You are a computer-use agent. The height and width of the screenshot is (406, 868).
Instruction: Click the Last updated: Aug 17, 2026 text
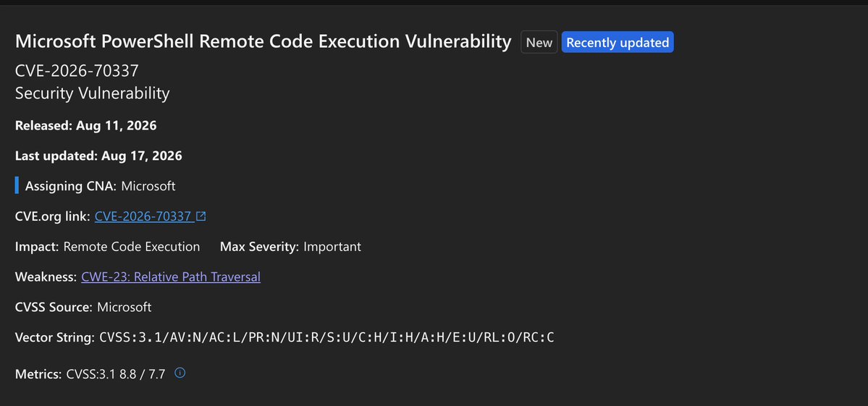tap(98, 156)
